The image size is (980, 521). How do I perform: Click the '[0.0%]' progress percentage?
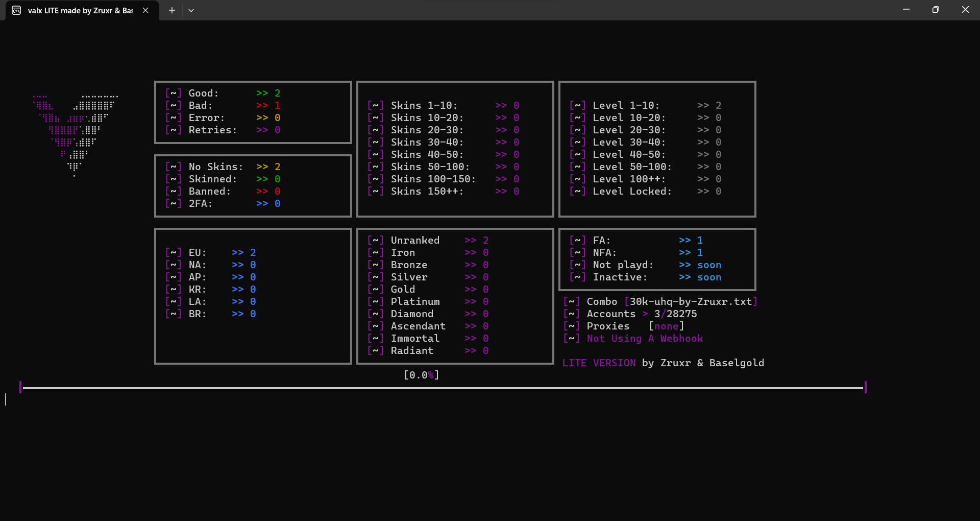tap(422, 375)
